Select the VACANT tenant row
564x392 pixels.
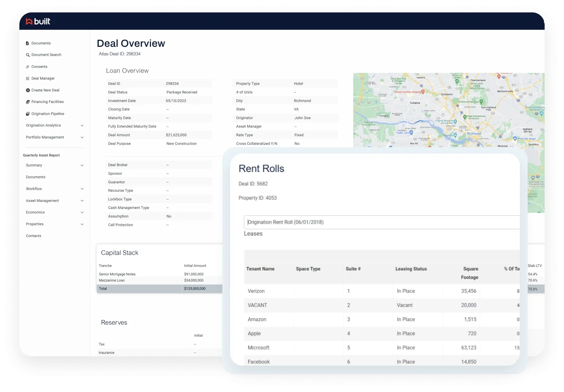pos(382,305)
